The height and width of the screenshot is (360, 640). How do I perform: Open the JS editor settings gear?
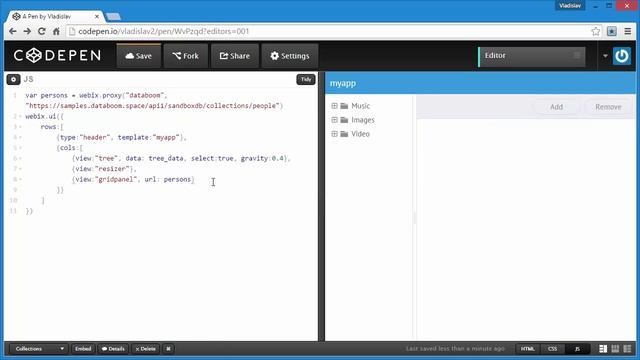[x=13, y=79]
